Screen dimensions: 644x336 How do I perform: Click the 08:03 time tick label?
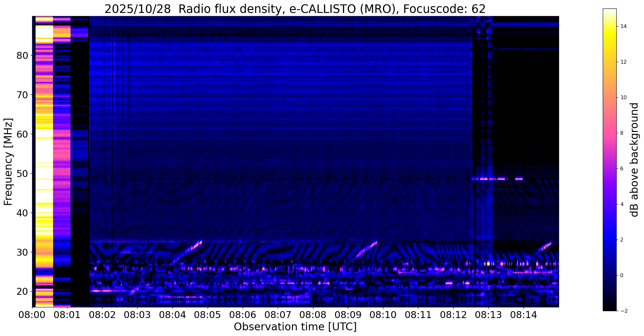point(137,315)
